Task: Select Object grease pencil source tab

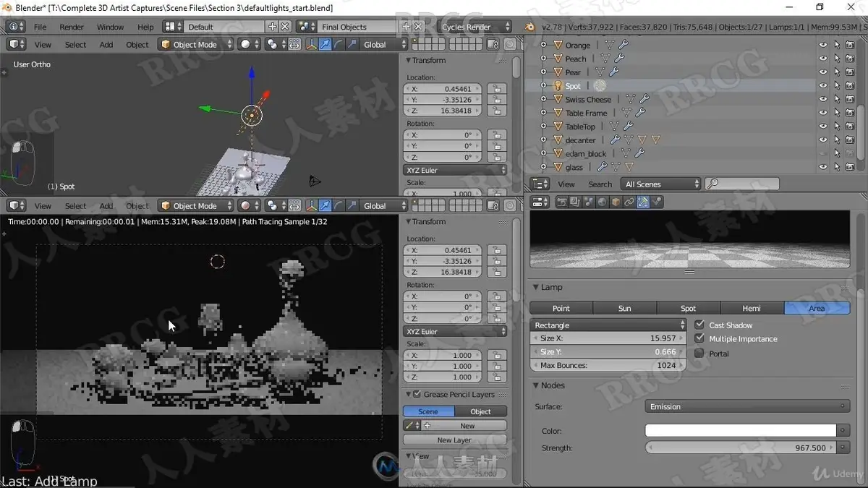Action: click(x=481, y=411)
